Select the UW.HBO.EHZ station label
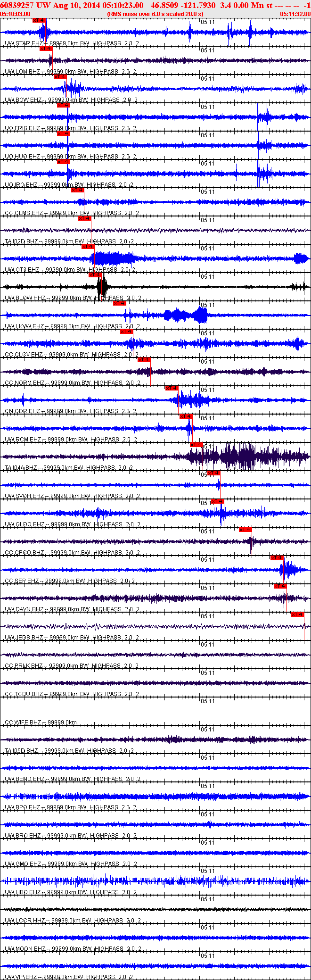 tap(23, 892)
